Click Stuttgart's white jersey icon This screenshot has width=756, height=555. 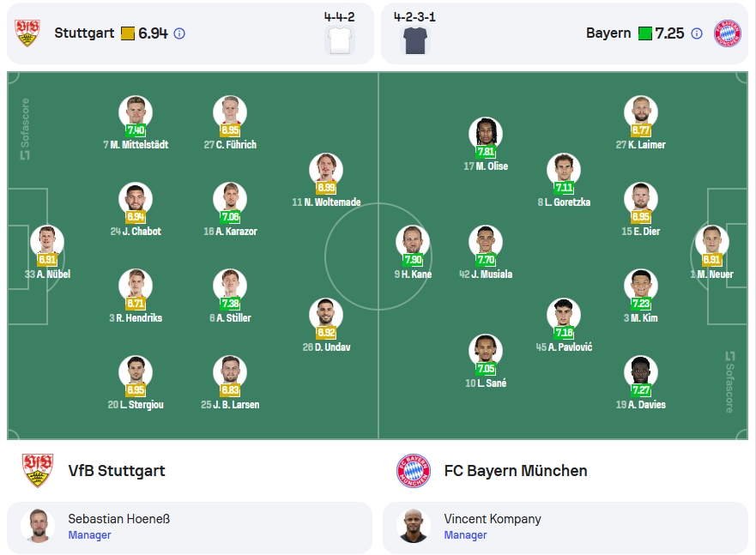pyautogui.click(x=340, y=40)
